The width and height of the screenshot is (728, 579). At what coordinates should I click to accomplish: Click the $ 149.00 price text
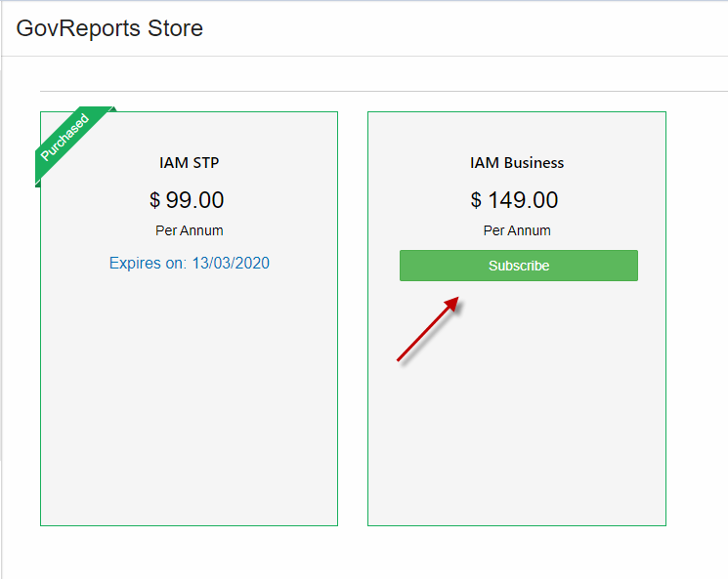(514, 200)
